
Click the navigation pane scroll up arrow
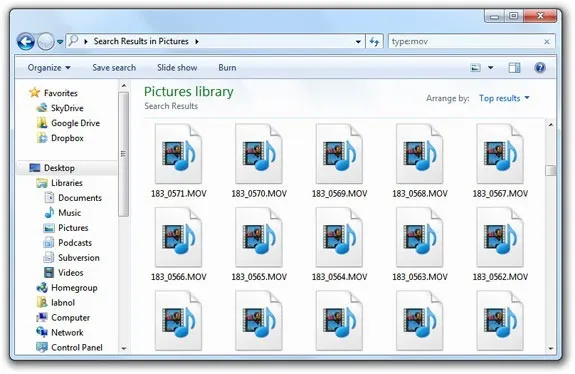(124, 86)
